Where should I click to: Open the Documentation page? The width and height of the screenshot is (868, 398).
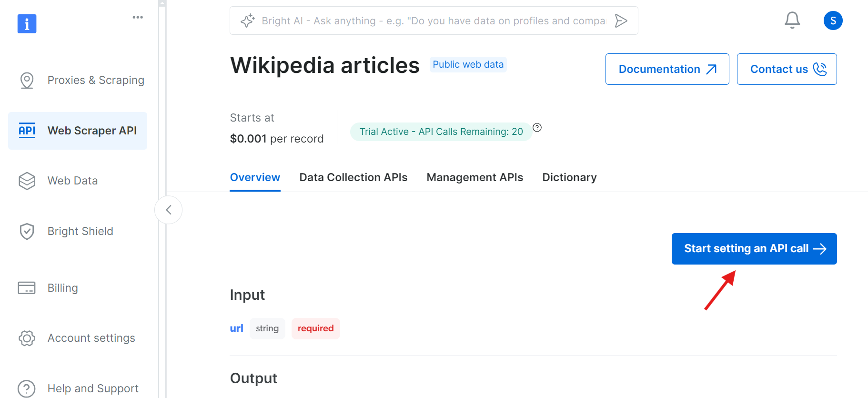[x=666, y=69]
